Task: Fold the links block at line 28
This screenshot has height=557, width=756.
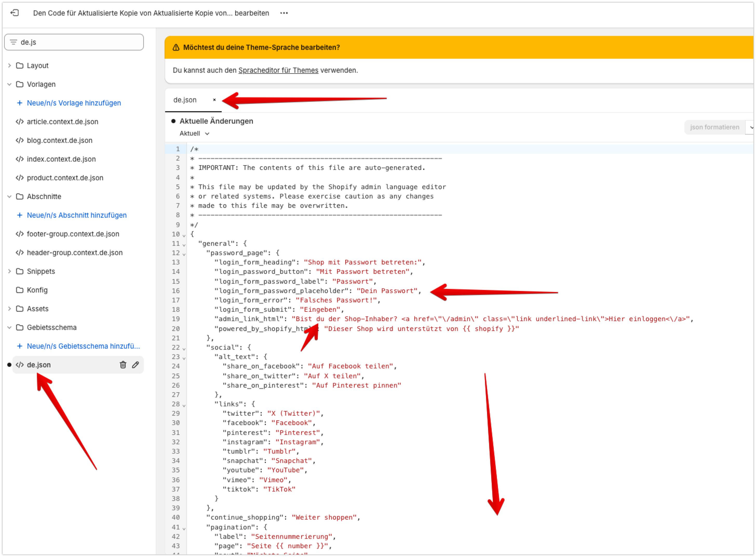Action: tap(184, 405)
